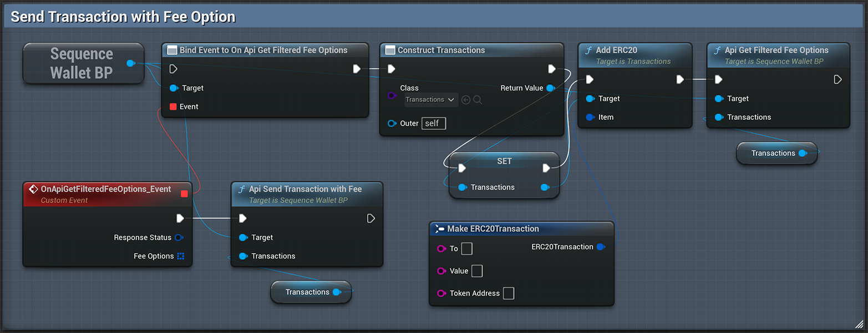The image size is (868, 333).
Task: Click Transactions output pin on SET node
Action: (x=545, y=187)
